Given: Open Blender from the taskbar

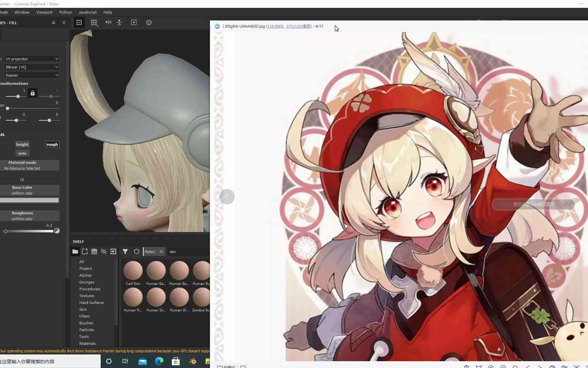Looking at the screenshot, I should [x=193, y=361].
